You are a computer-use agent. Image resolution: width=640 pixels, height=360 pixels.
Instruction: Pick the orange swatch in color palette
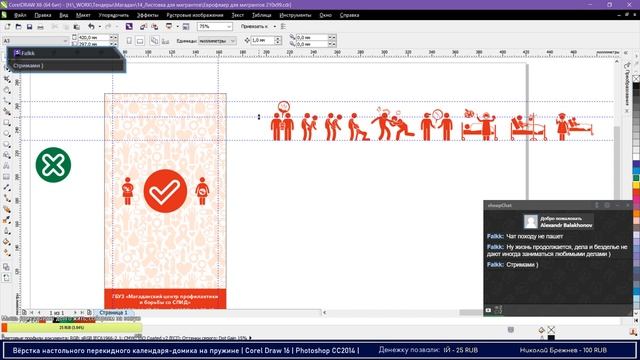[x=636, y=214]
